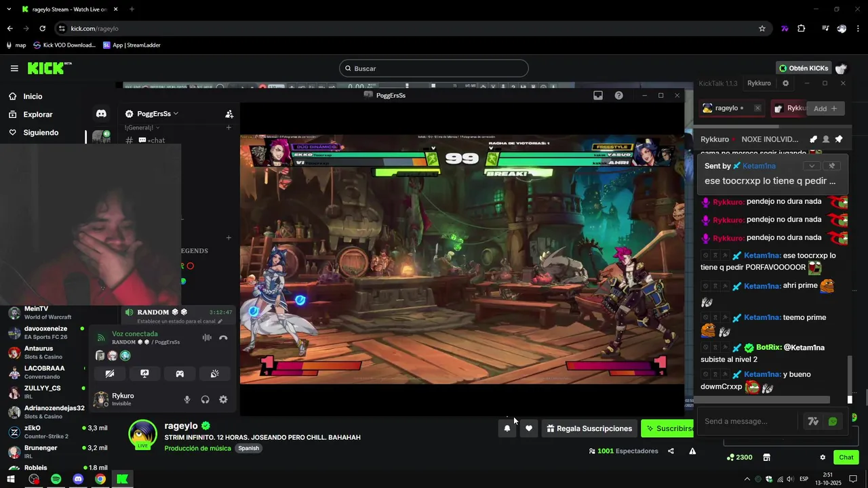Close the rageylo KickTalk tab
Viewport: 868px width, 488px height.
[x=757, y=108]
